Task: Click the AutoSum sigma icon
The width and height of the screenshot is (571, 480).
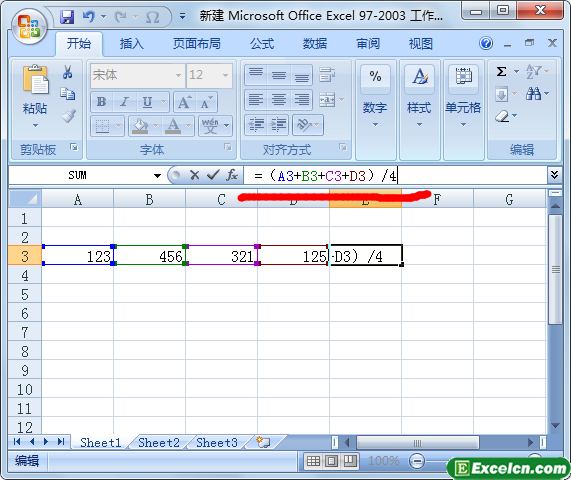Action: pos(501,71)
